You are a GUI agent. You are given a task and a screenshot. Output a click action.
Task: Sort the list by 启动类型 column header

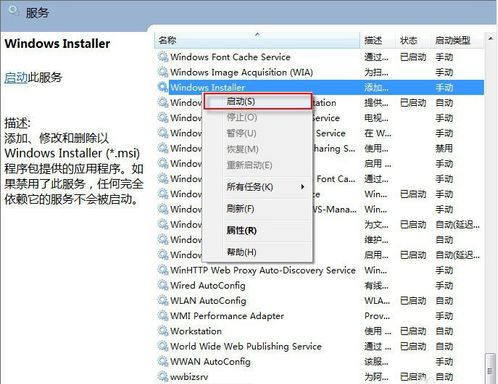(457, 41)
